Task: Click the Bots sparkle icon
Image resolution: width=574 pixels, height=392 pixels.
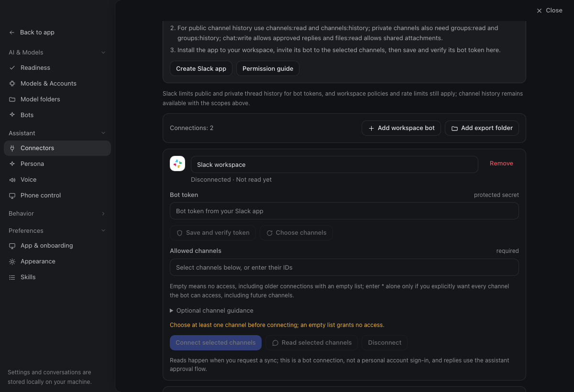Action: 12,115
